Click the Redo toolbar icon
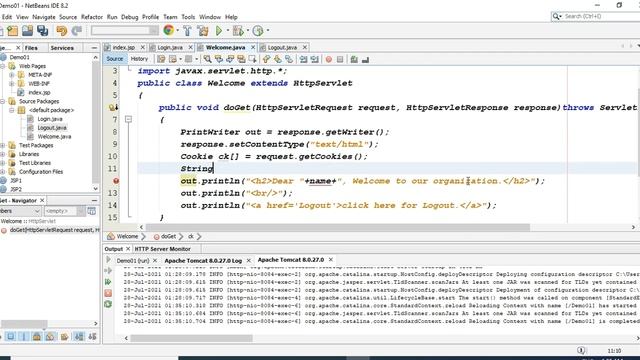This screenshot has height=360, width=640. (x=77, y=31)
